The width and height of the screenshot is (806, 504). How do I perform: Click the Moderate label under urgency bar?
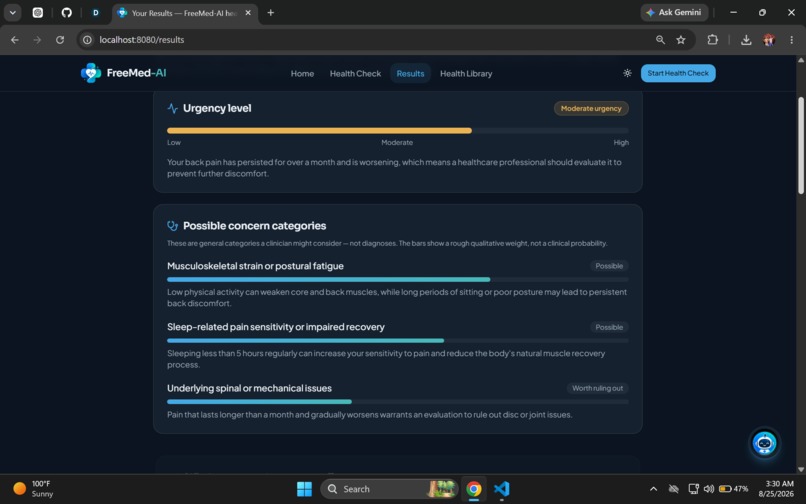click(x=397, y=142)
